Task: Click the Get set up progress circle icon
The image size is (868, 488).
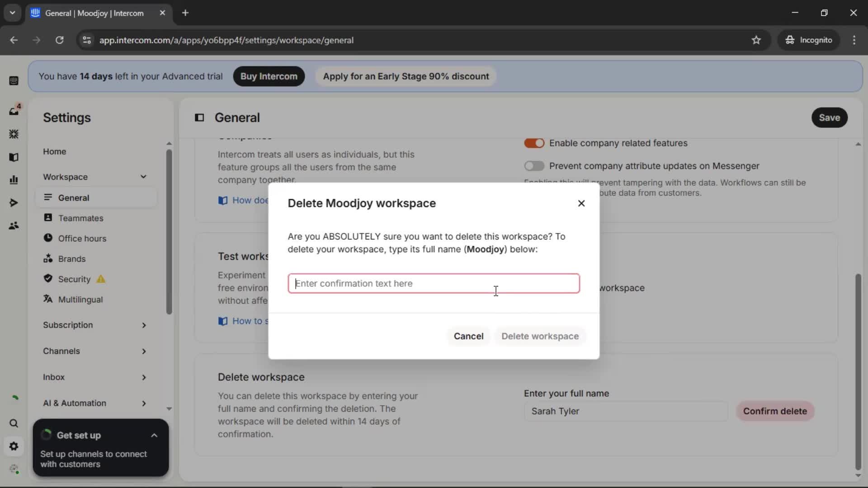Action: click(46, 435)
